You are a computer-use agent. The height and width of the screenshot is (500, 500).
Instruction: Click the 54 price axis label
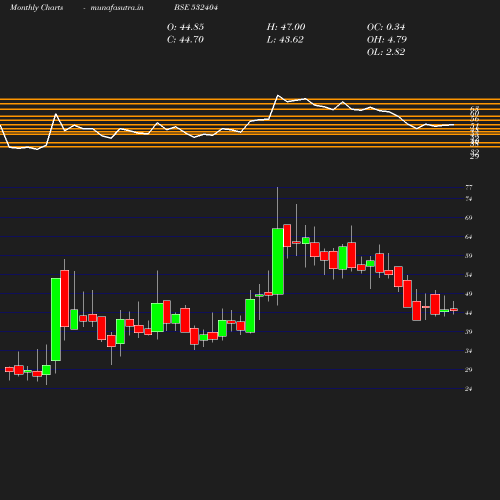[469, 275]
